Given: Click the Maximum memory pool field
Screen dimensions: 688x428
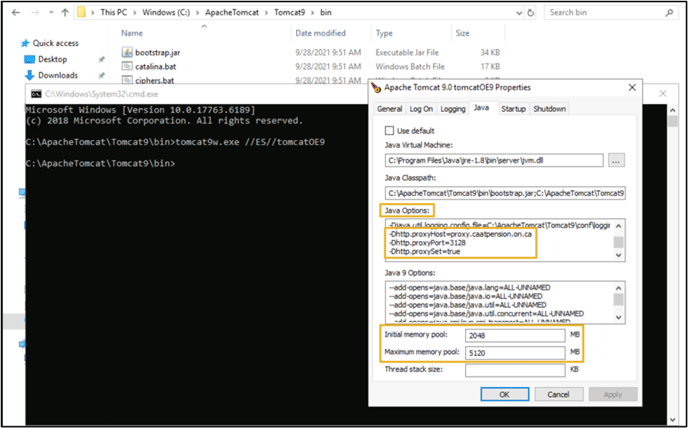Looking at the screenshot, I should click(x=515, y=353).
